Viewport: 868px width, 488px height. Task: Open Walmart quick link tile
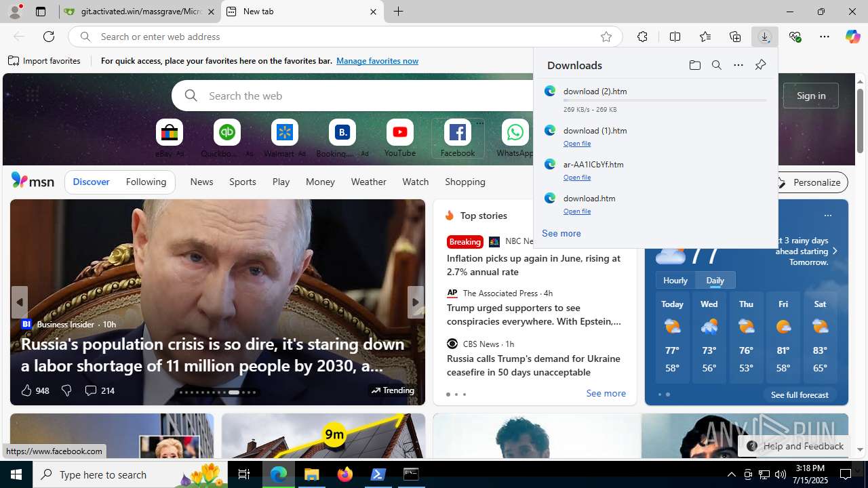point(284,138)
